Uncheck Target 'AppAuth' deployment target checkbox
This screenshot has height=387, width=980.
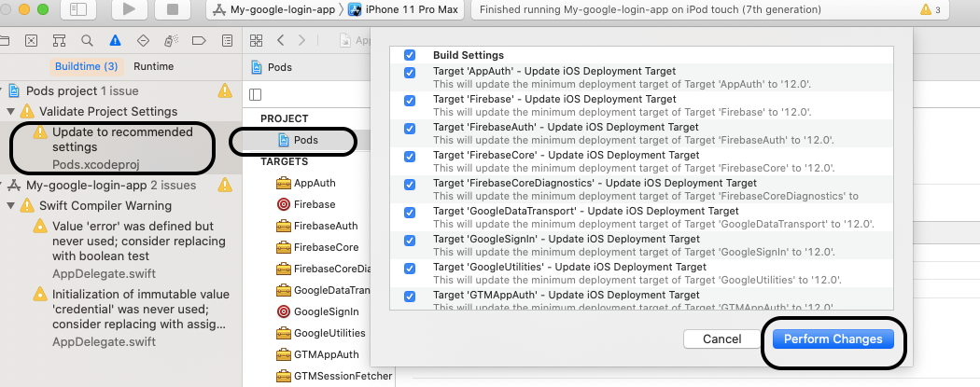pyautogui.click(x=410, y=73)
